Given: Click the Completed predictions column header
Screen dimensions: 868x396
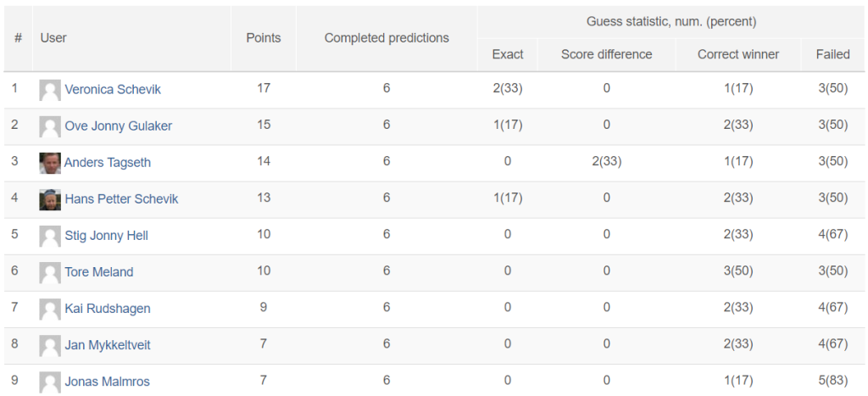Looking at the screenshot, I should pos(387,38).
